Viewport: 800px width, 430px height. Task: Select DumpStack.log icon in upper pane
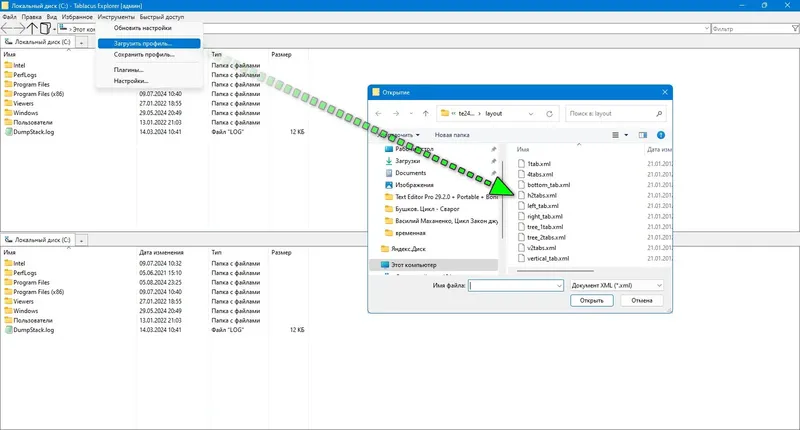8,132
